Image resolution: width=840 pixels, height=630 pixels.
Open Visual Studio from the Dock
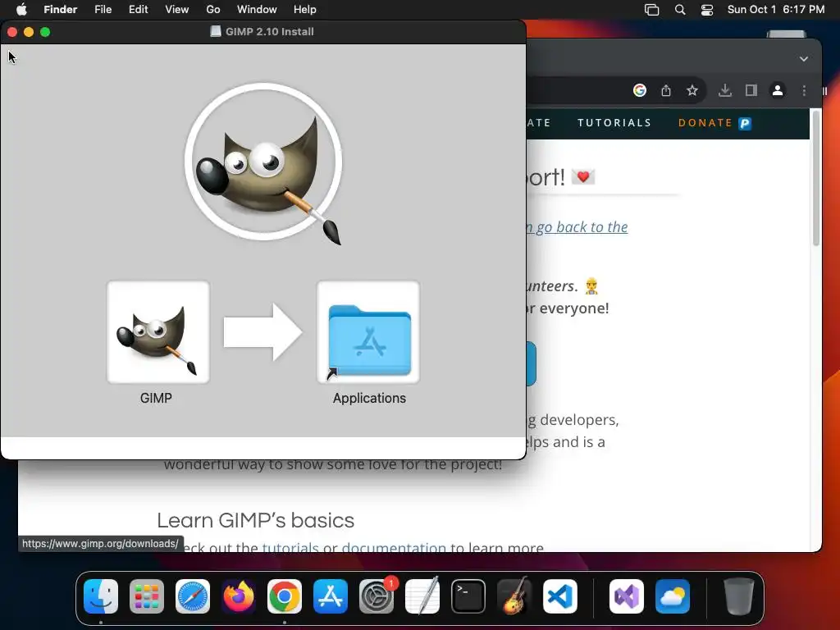point(627,596)
